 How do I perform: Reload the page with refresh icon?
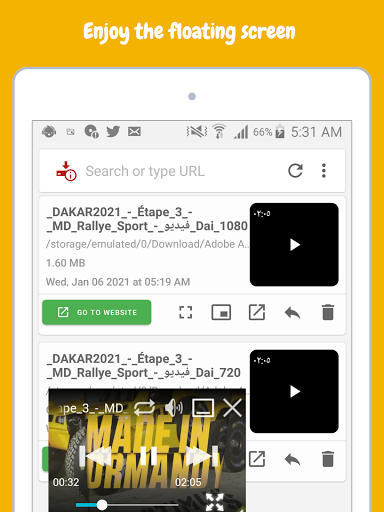[295, 171]
